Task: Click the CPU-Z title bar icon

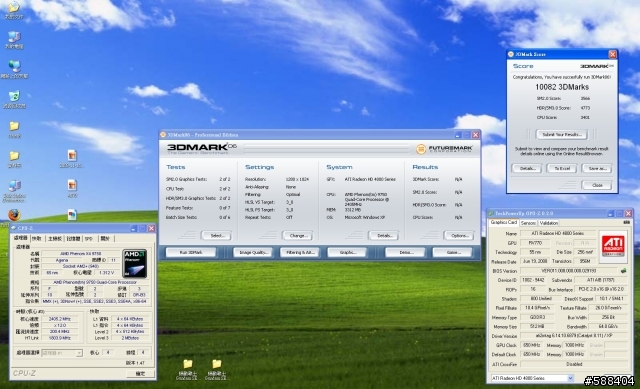Action: coord(14,228)
